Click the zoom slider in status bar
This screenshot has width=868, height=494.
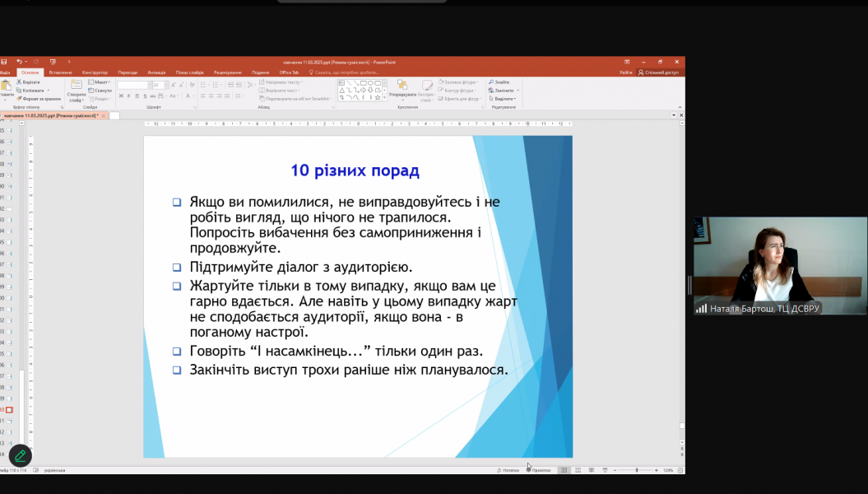coord(636,470)
